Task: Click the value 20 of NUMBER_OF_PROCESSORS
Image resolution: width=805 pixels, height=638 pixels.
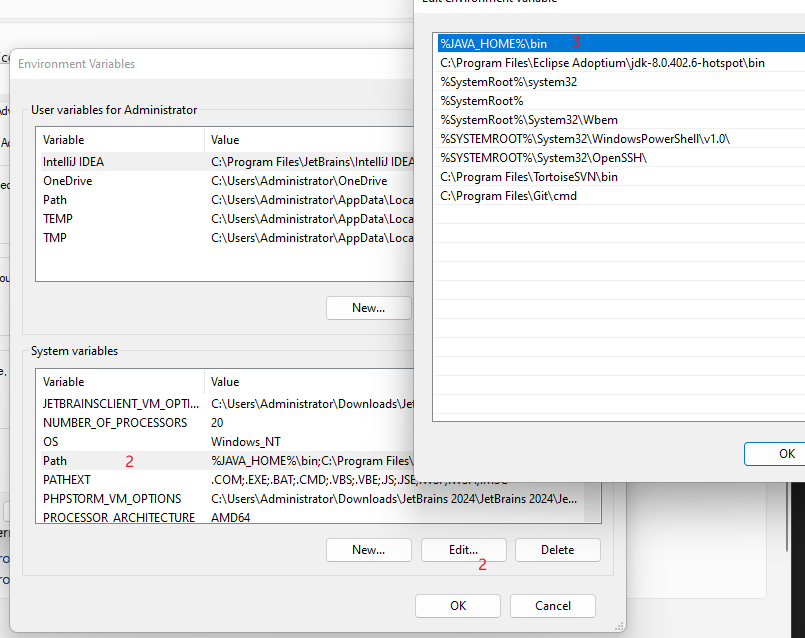Action: point(217,423)
